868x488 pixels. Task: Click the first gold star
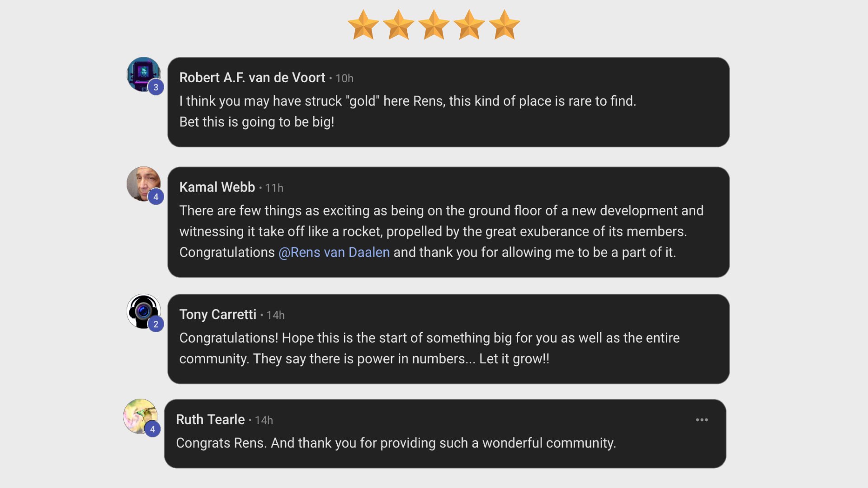pyautogui.click(x=363, y=25)
